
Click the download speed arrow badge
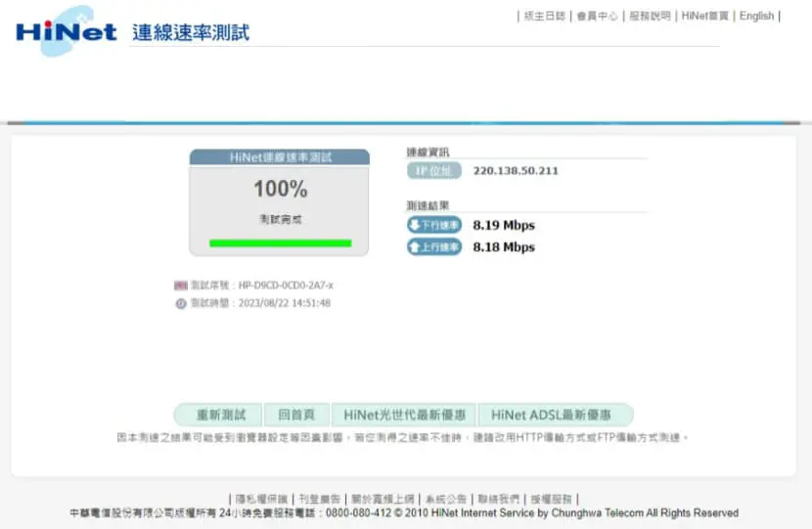pyautogui.click(x=434, y=225)
